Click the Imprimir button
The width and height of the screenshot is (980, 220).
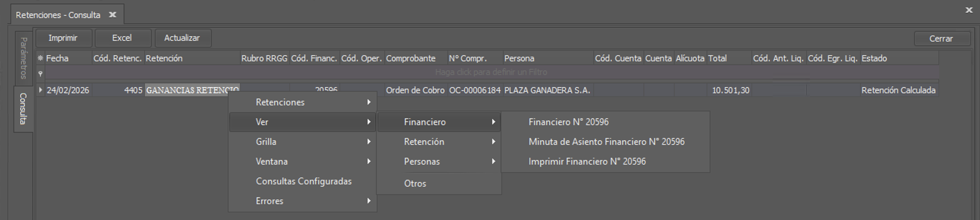tap(63, 38)
